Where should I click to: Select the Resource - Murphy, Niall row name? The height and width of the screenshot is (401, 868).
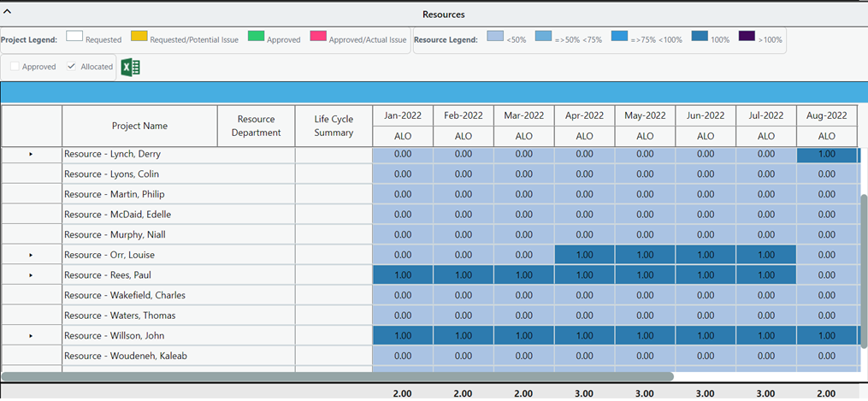click(115, 234)
